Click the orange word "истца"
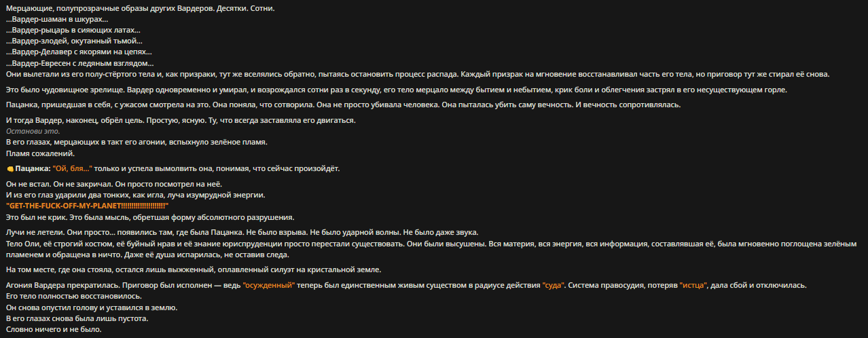The width and height of the screenshot is (868, 338). [694, 286]
